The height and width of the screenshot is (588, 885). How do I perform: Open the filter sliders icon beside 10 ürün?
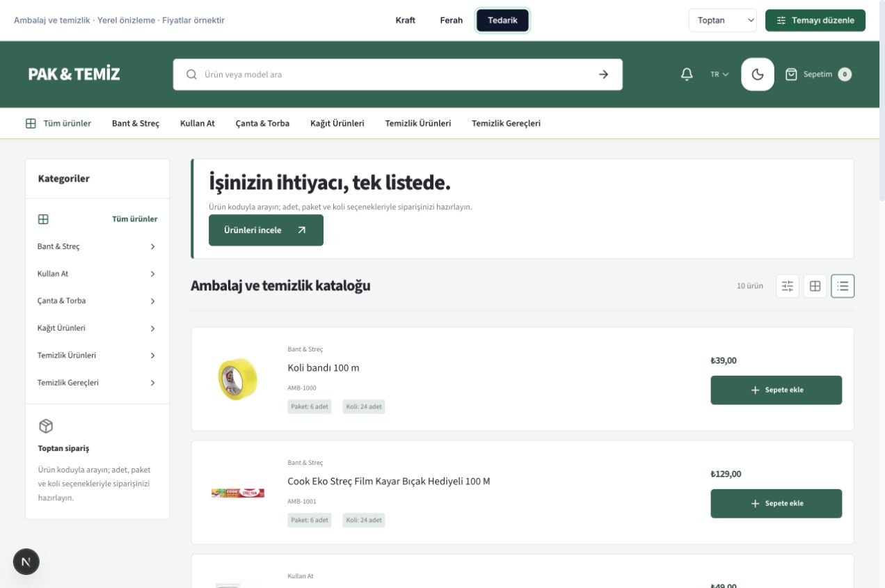click(788, 286)
